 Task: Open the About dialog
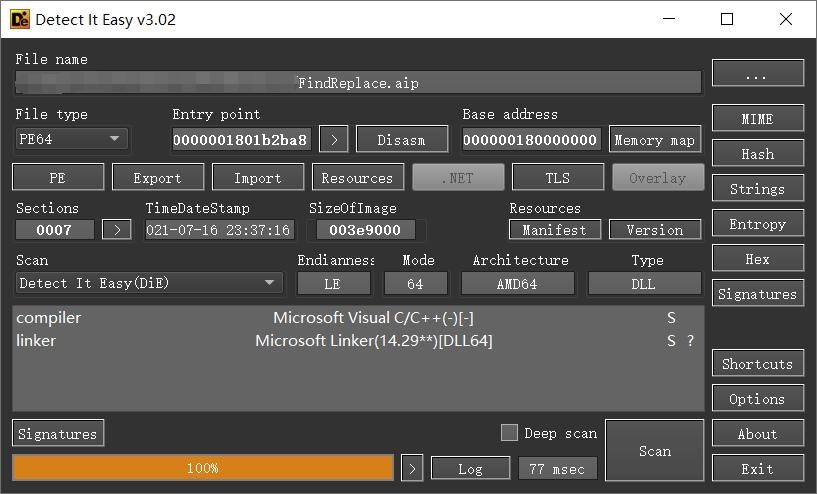tap(758, 433)
